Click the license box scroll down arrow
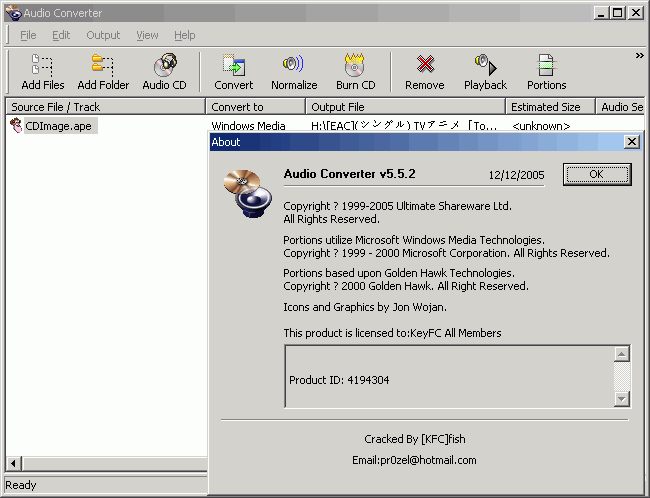 pos(621,399)
